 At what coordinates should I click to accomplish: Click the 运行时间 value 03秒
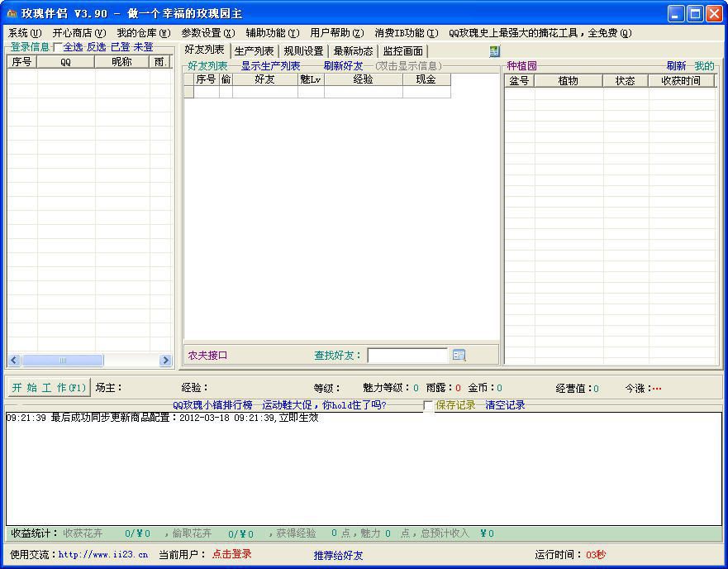pos(596,555)
